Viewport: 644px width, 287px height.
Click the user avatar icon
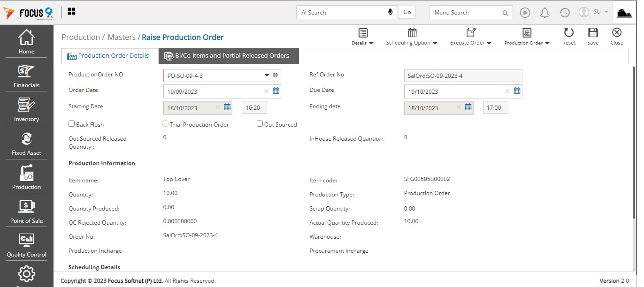point(584,12)
